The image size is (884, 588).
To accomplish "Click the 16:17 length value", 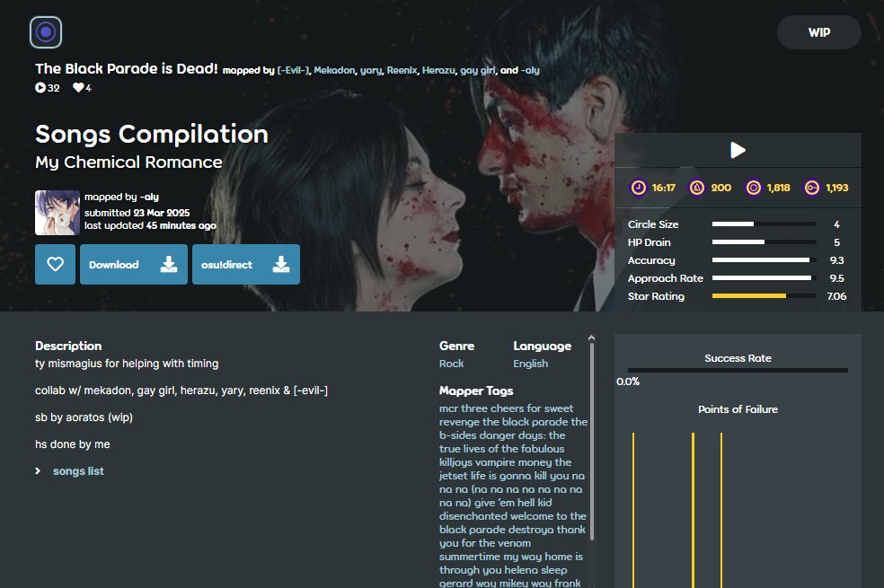I will 664,188.
